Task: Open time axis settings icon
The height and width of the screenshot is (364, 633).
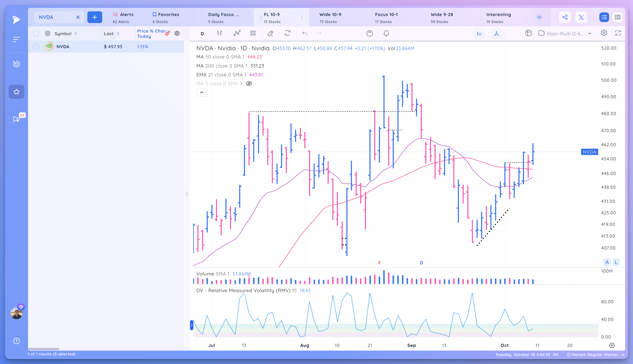Action: (x=612, y=345)
